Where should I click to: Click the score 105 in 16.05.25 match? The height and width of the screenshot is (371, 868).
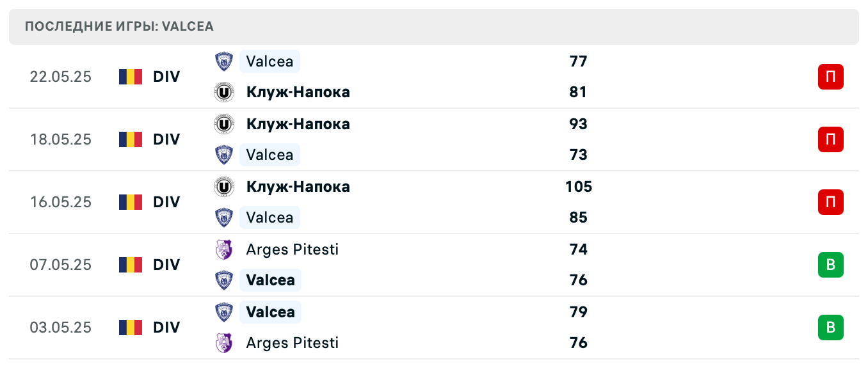[x=578, y=187]
